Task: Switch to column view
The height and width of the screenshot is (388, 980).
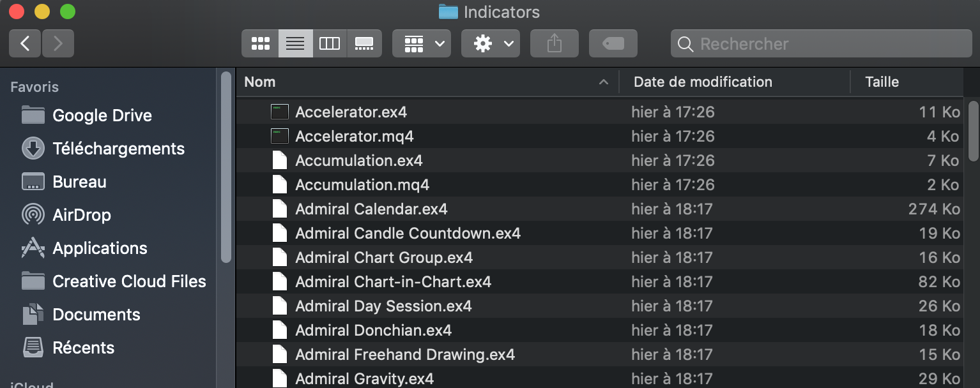Action: coord(330,43)
